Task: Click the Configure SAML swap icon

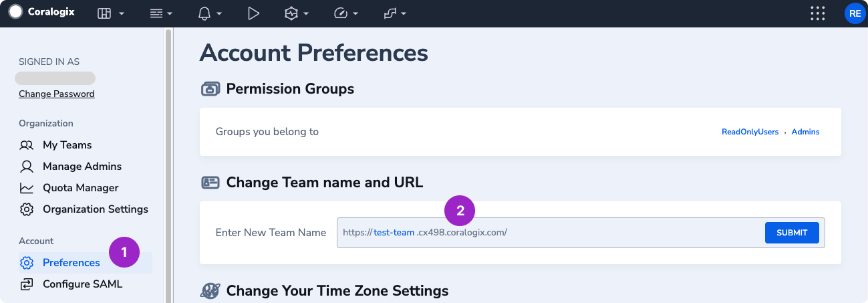Action: click(27, 284)
